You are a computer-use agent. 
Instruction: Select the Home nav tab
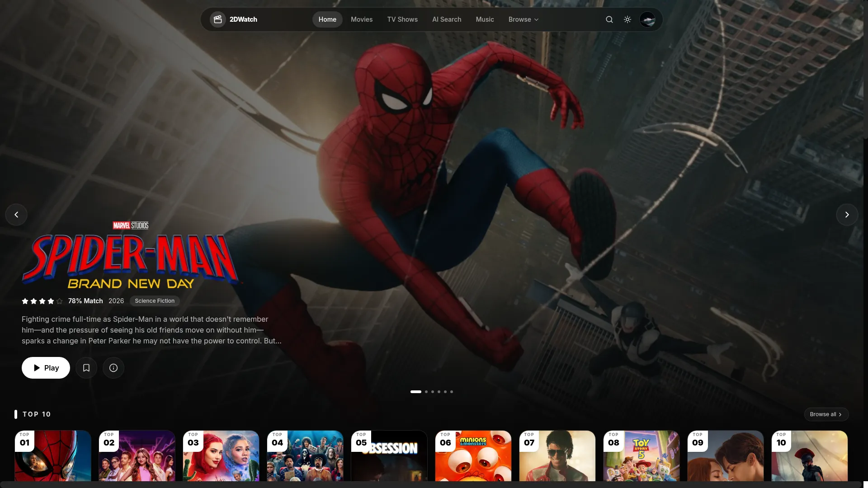(x=327, y=19)
